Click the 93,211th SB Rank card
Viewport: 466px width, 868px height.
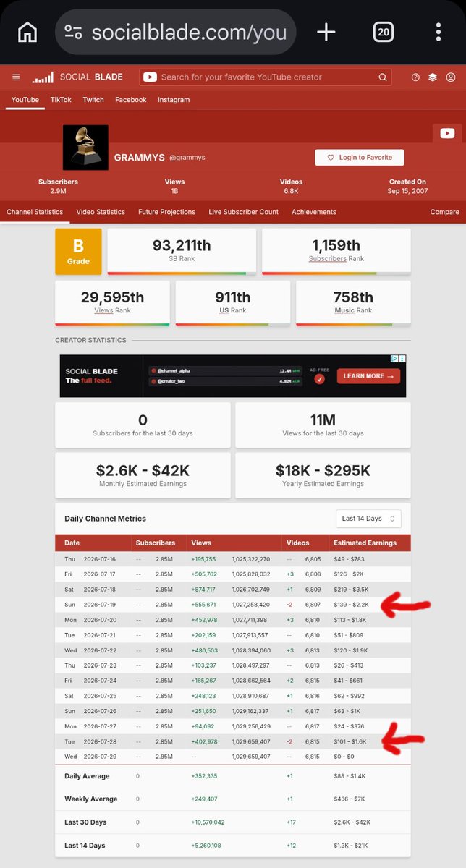point(182,251)
